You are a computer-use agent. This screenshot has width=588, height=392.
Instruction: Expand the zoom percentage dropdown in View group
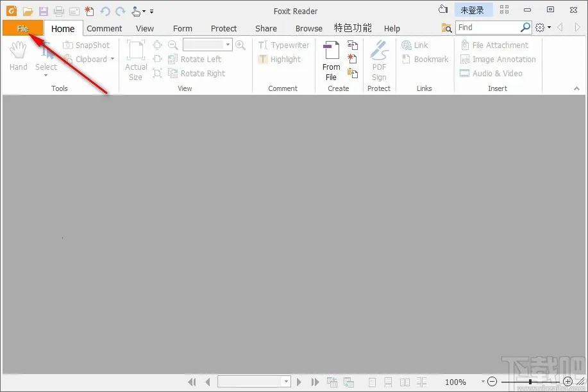tap(228, 44)
